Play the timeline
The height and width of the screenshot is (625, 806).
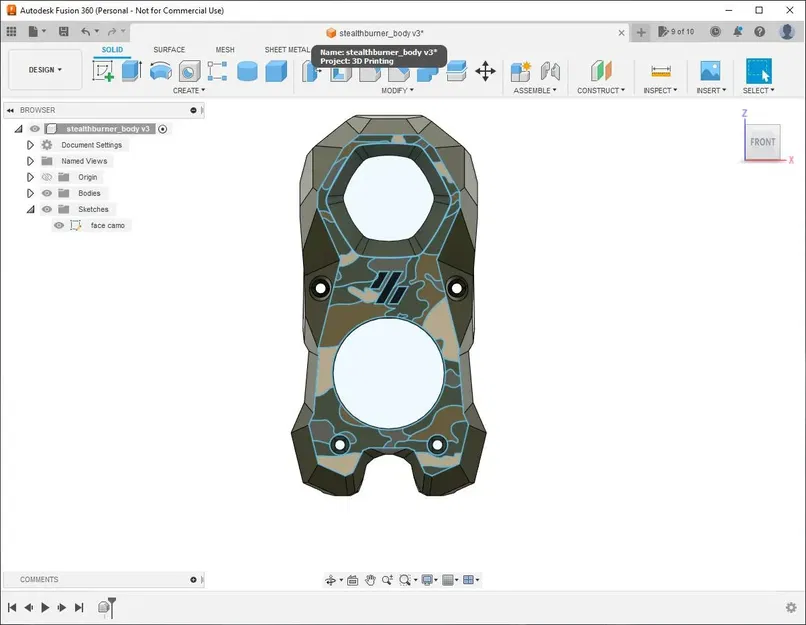(45, 608)
